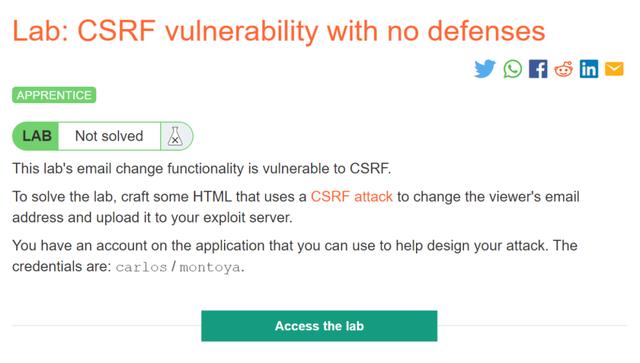Open the LinkedIn share icon
Image resolution: width=640 pixels, height=363 pixels.
click(589, 69)
